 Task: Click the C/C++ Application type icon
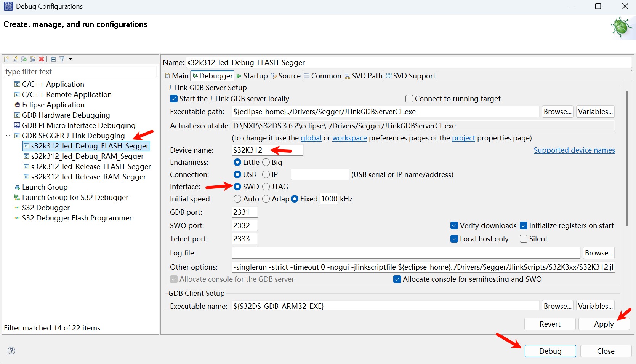pyautogui.click(x=17, y=84)
